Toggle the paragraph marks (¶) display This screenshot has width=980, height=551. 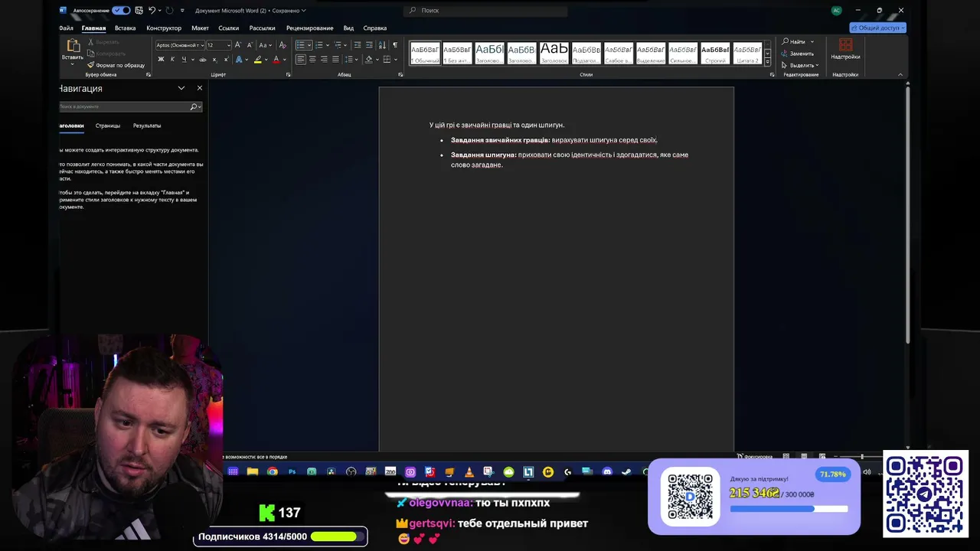pyautogui.click(x=395, y=45)
